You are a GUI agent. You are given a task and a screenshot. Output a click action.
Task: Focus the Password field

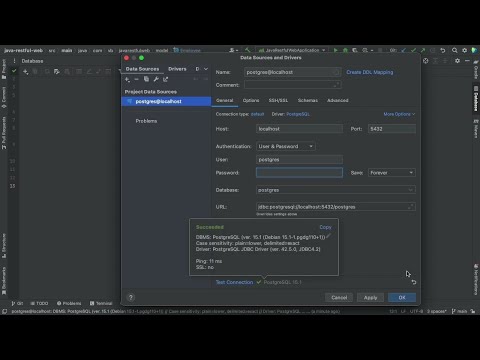click(299, 173)
